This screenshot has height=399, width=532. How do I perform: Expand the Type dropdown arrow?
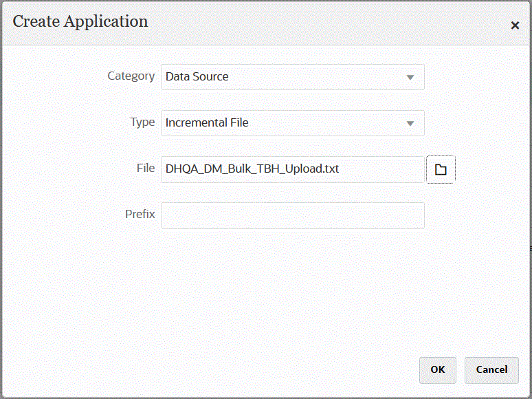(x=410, y=123)
